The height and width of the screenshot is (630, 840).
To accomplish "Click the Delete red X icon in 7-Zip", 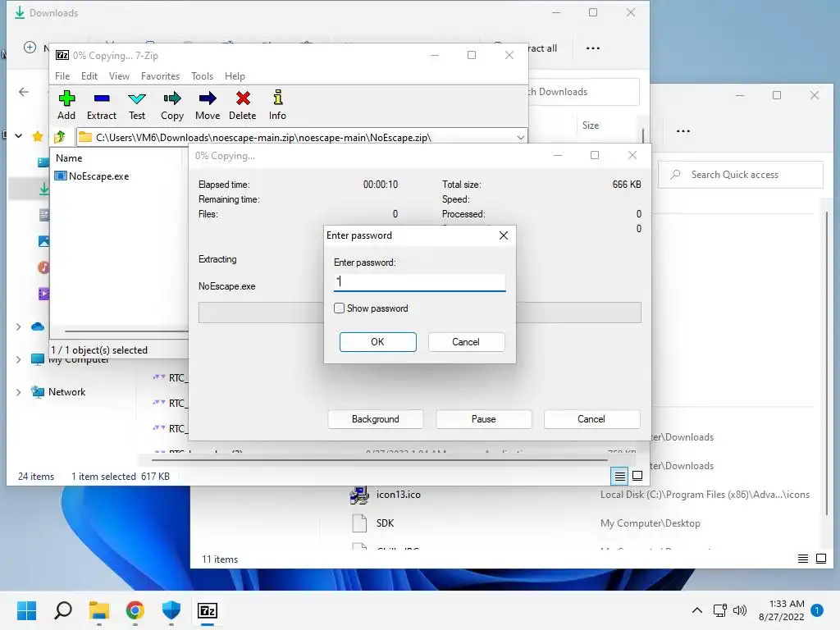I will click(243, 98).
